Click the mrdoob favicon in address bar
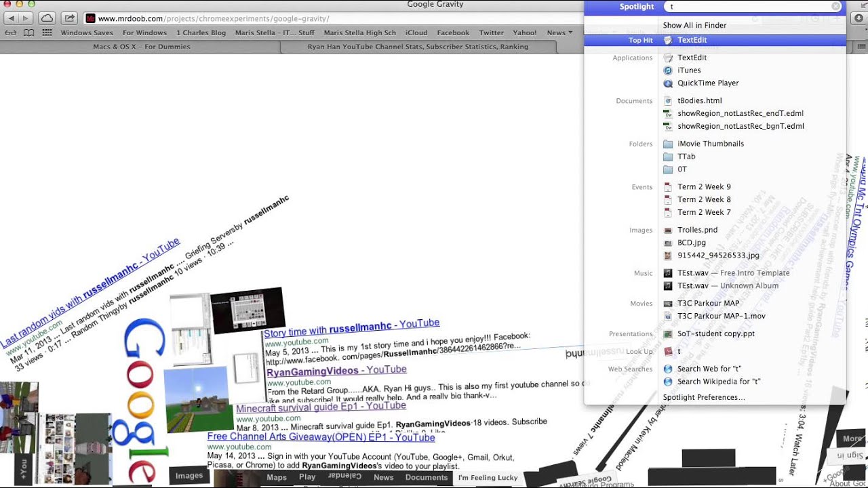 click(x=90, y=18)
